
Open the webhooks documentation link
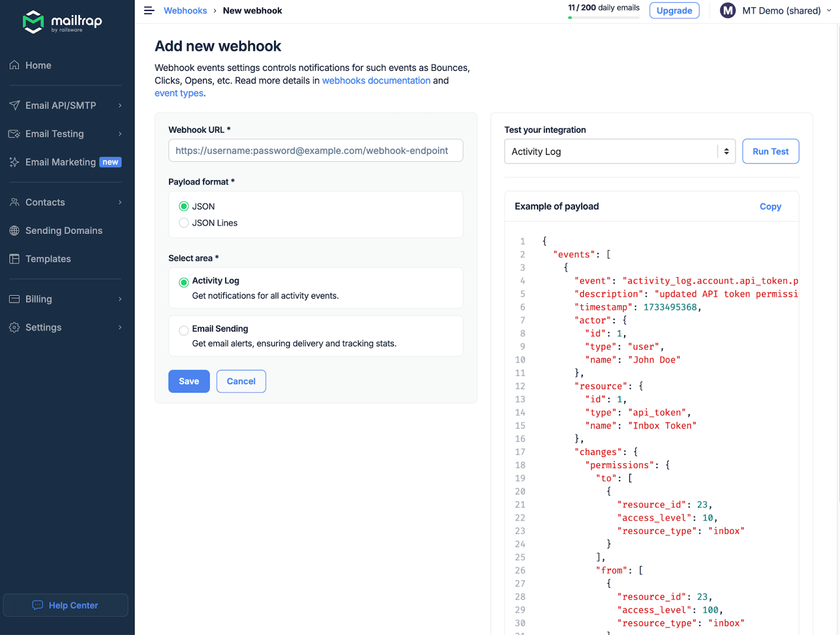pos(376,80)
